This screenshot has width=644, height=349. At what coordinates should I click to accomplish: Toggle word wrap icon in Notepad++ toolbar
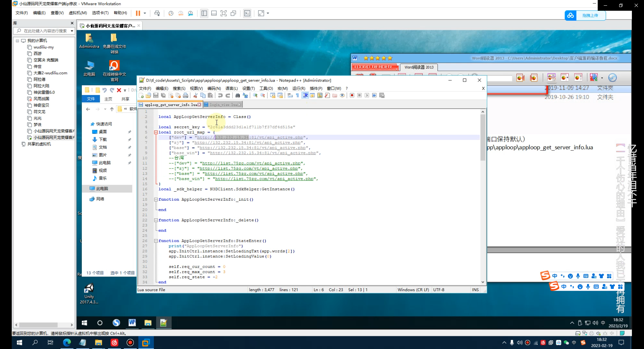290,96
